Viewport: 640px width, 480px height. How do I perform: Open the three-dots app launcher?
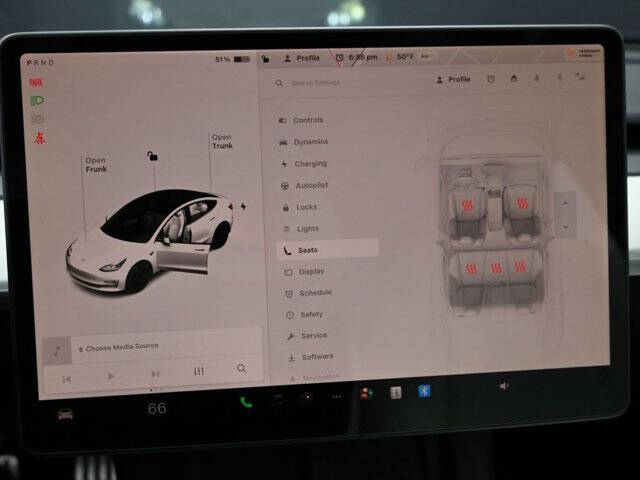(337, 396)
